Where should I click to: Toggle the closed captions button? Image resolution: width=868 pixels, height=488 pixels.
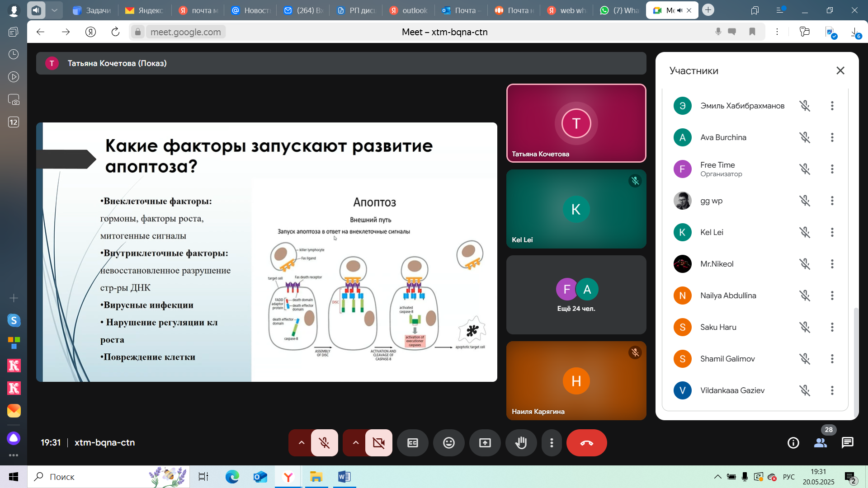coord(412,443)
